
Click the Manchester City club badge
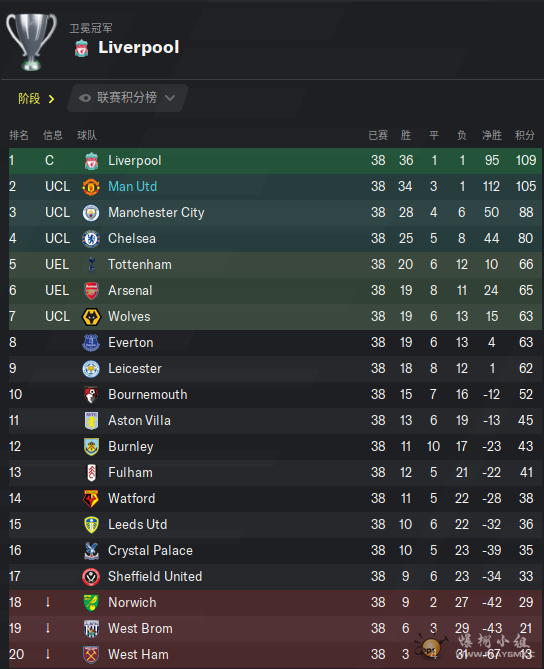(x=91, y=213)
